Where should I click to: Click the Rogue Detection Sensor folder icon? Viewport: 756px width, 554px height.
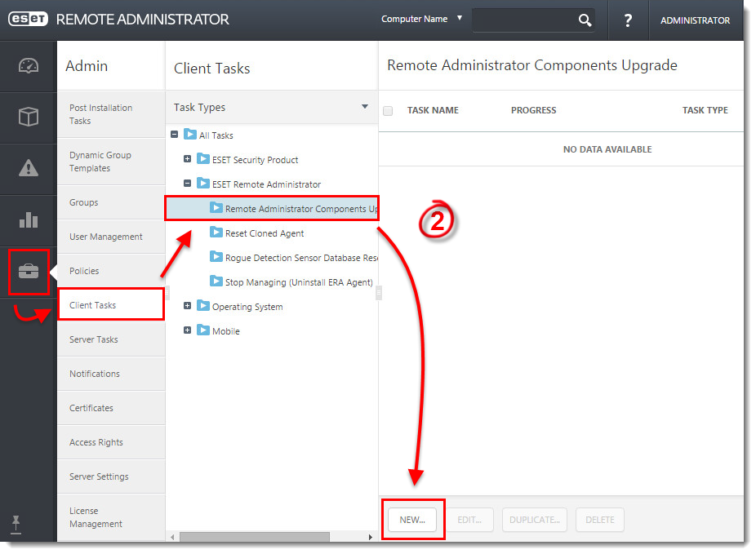click(216, 257)
